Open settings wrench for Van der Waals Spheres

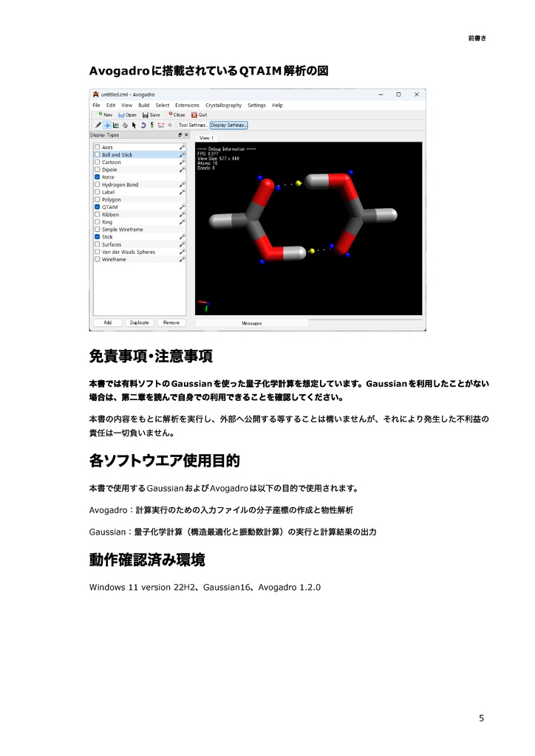183,252
